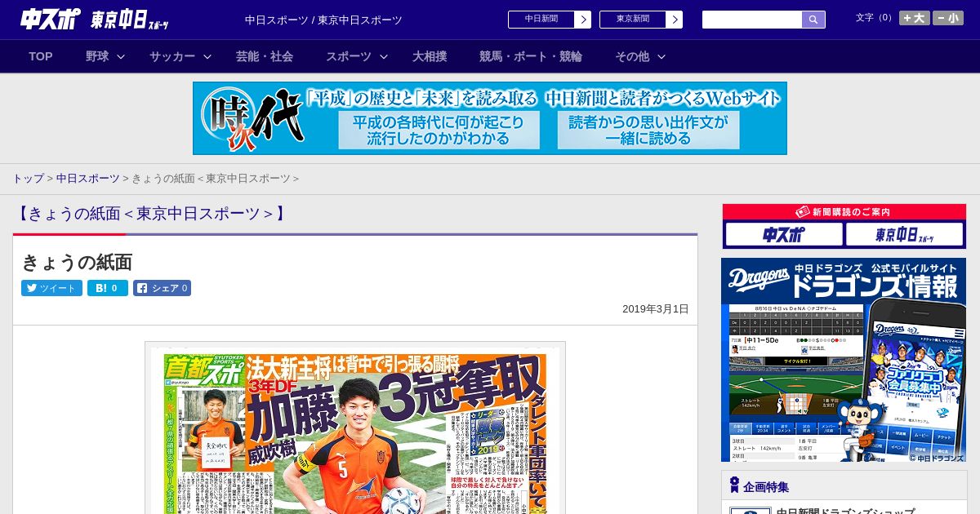980x514 pixels.
Task: Open the 野球 menu
Action: 97,56
